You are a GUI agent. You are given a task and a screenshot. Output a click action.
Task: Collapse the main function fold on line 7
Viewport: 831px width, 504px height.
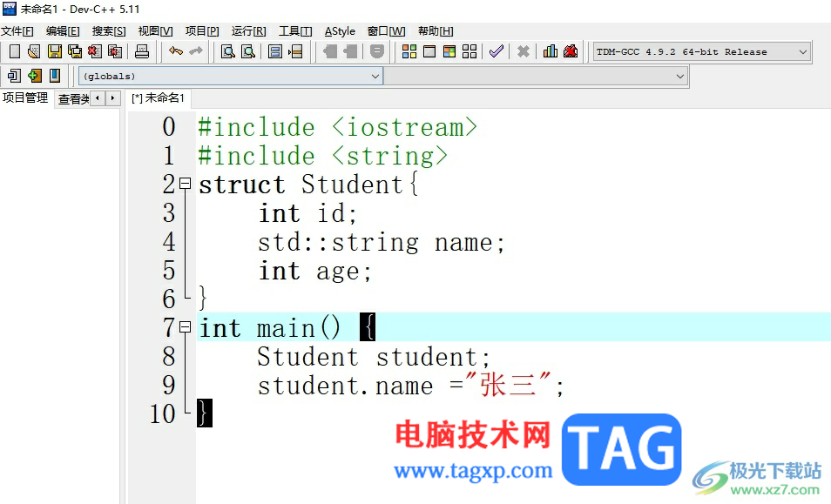[x=185, y=327]
